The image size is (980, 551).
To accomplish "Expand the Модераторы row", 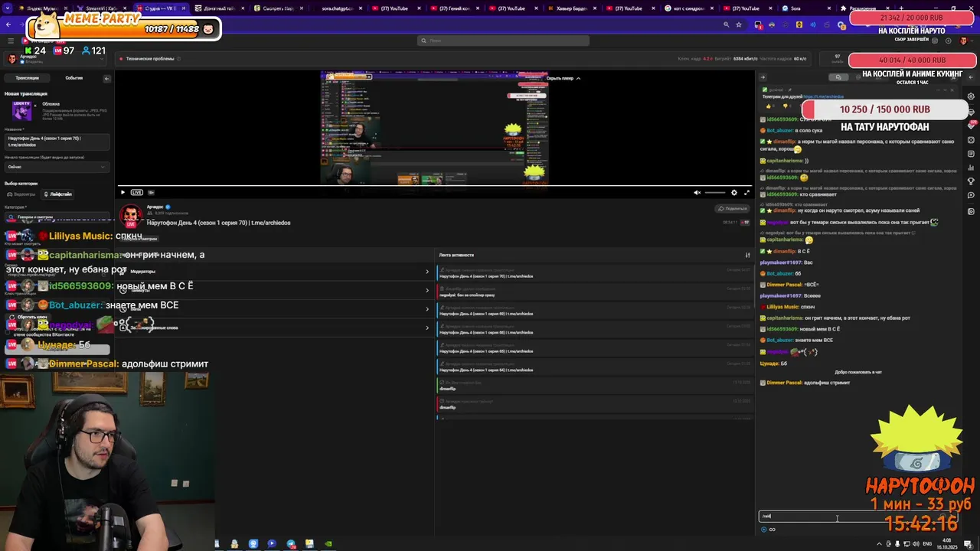I will pos(276,272).
